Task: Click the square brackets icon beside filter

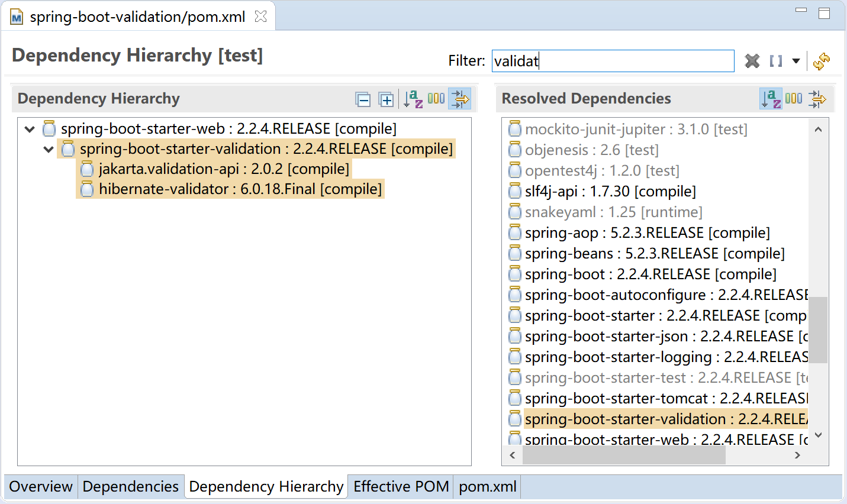Action: pos(775,61)
